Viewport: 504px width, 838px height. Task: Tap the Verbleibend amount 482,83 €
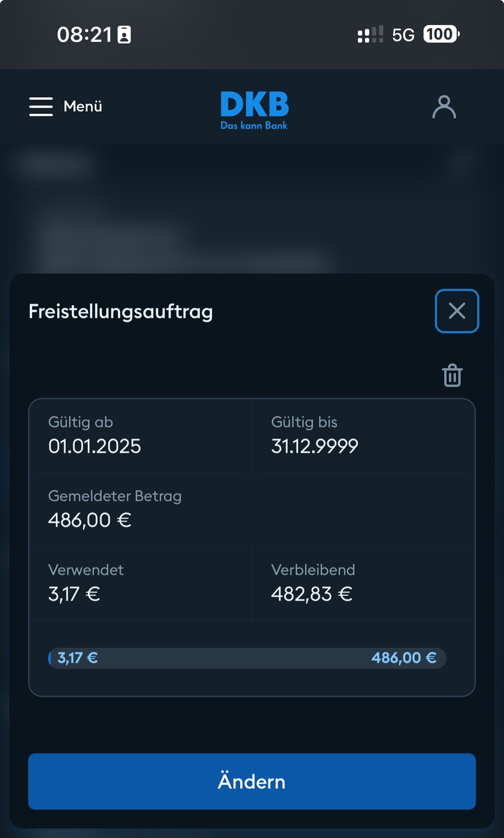pos(311,594)
